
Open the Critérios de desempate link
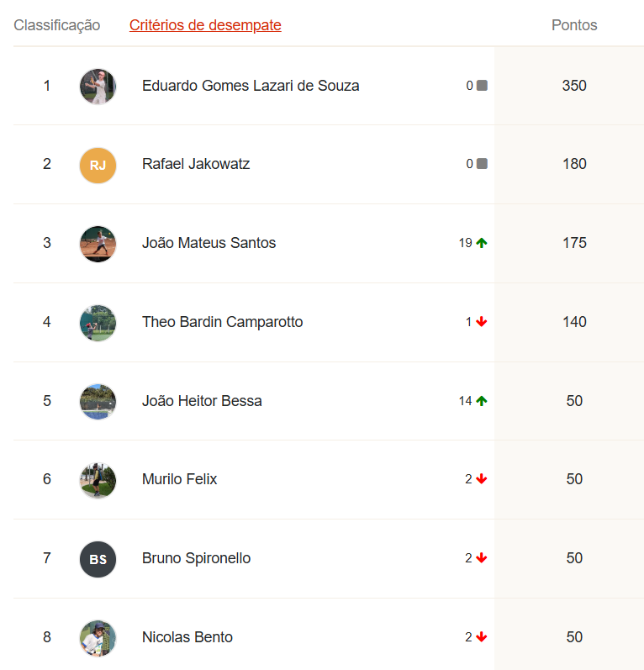pyautogui.click(x=205, y=25)
